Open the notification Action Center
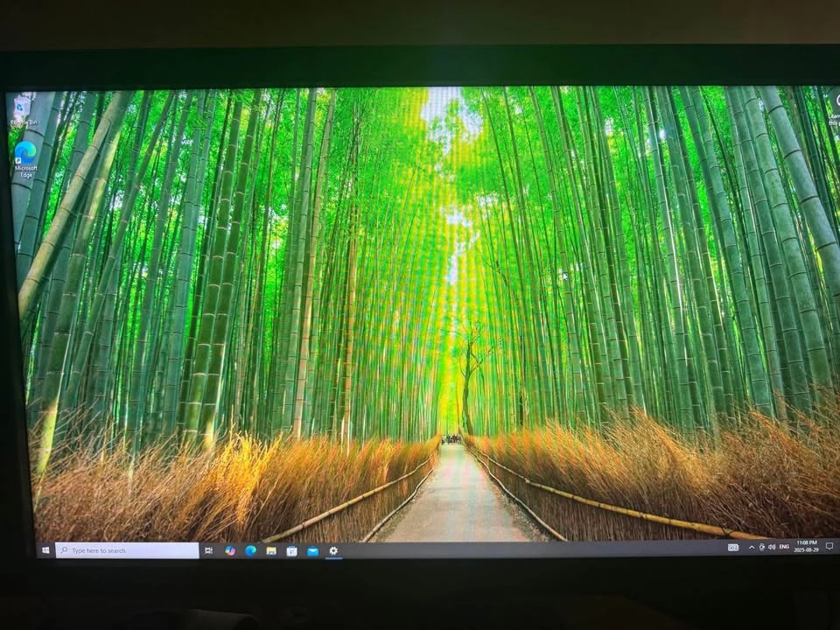Image resolution: width=840 pixels, height=630 pixels. pos(829,546)
